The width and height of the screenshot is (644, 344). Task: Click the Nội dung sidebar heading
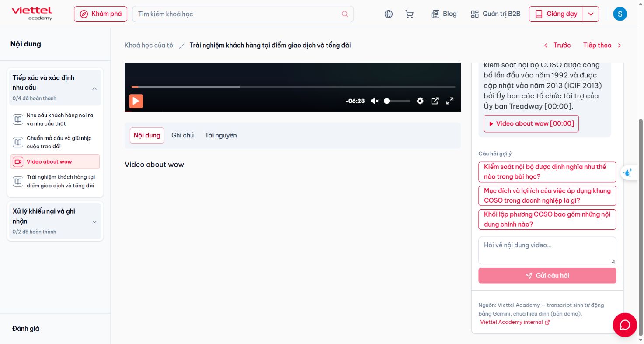pyautogui.click(x=26, y=44)
